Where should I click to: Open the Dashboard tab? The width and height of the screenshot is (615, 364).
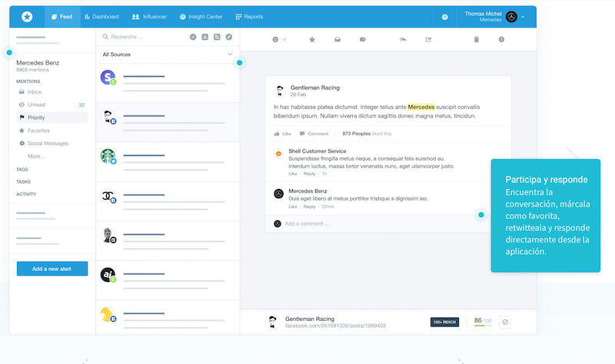[101, 16]
